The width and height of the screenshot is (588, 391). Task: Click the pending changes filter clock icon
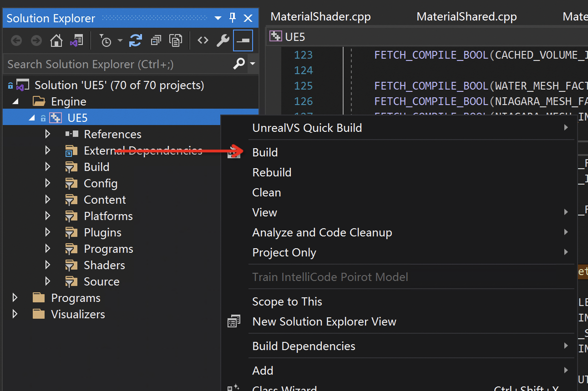click(x=105, y=41)
